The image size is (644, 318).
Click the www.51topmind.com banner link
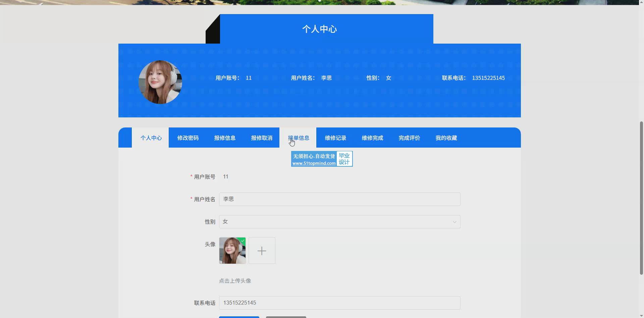click(314, 163)
